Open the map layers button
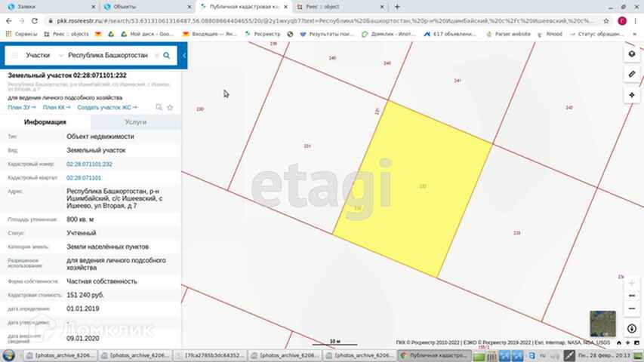Image resolution: width=644 pixels, height=362 pixels. pyautogui.click(x=632, y=54)
